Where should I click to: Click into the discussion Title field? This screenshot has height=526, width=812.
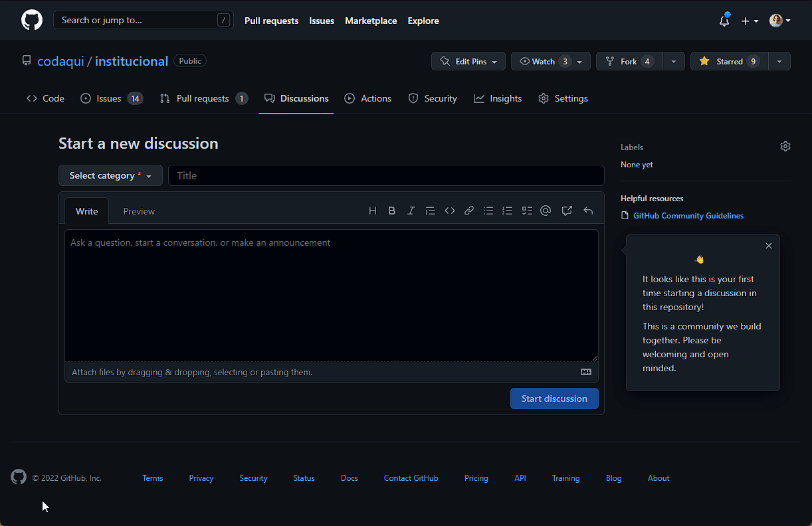(386, 175)
